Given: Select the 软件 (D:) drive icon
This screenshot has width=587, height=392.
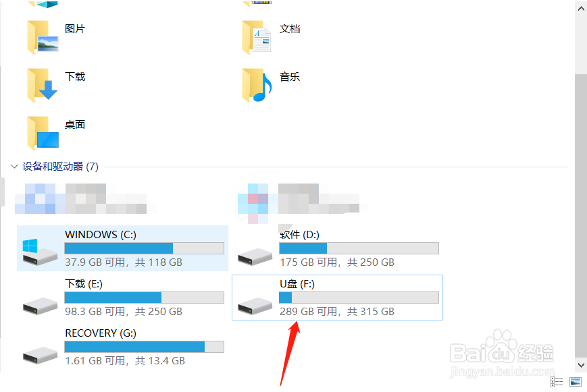Looking at the screenshot, I should click(255, 256).
